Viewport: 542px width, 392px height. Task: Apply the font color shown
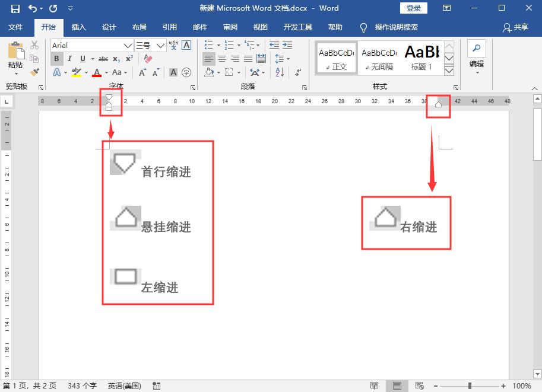point(97,72)
